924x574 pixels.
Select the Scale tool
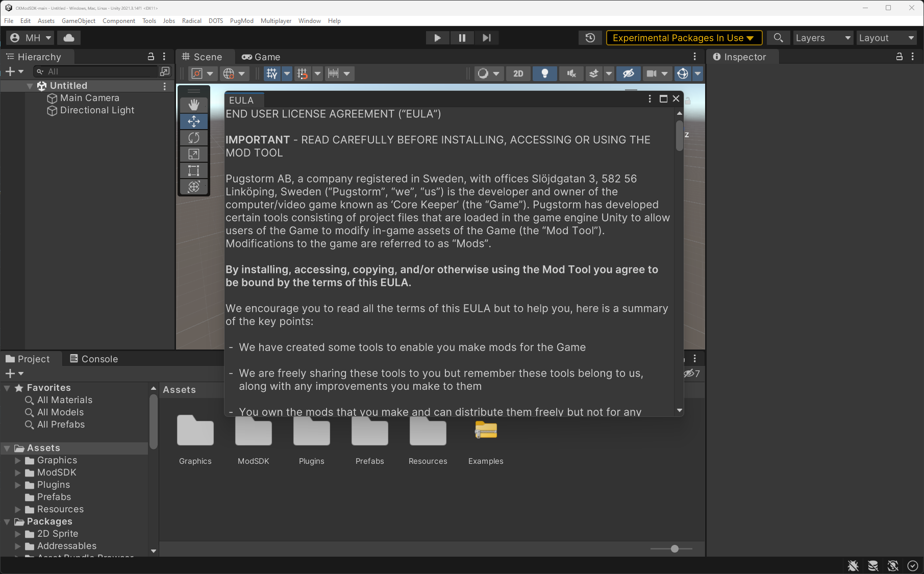coord(193,154)
